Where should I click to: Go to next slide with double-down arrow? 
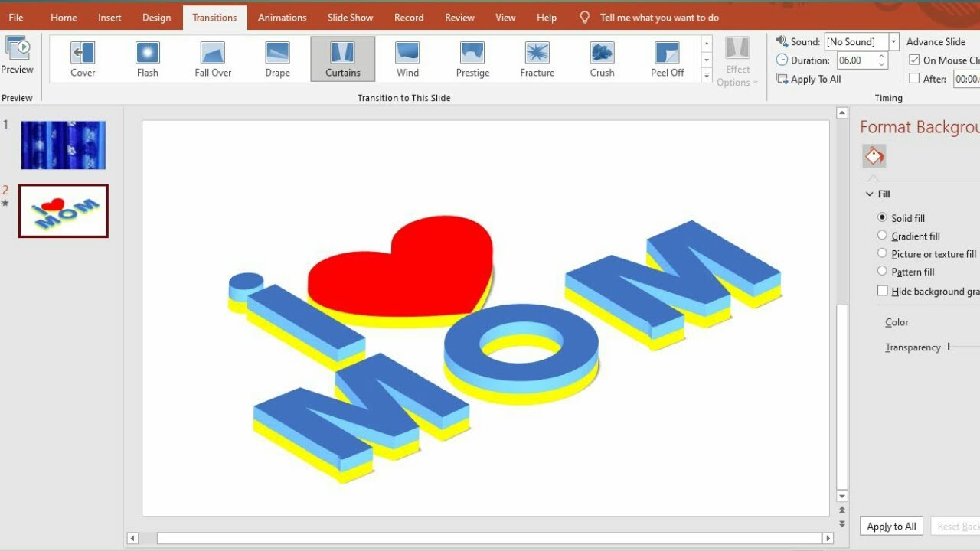[842, 524]
